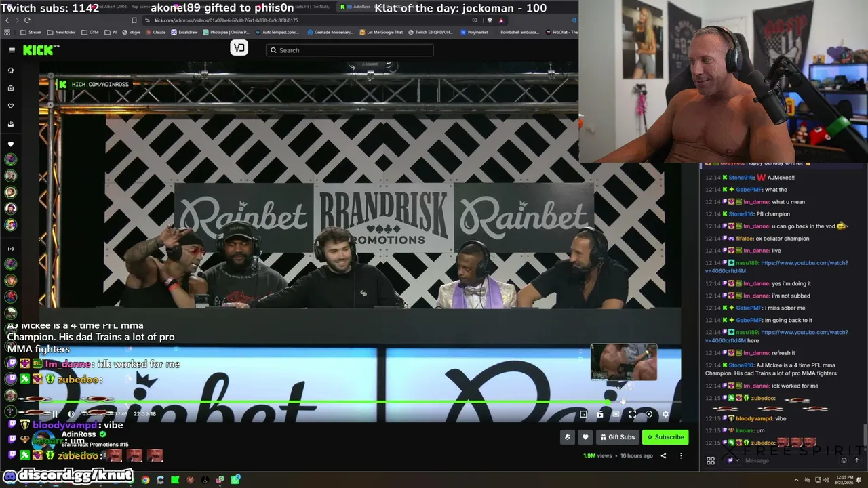Open the Twitch EB QHD bookmark

click(x=430, y=32)
